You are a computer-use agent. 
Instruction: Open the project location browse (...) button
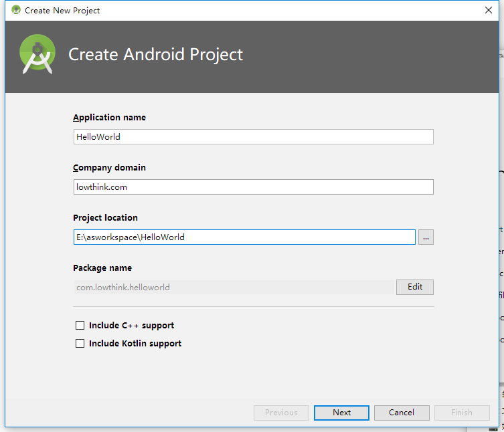tap(426, 237)
